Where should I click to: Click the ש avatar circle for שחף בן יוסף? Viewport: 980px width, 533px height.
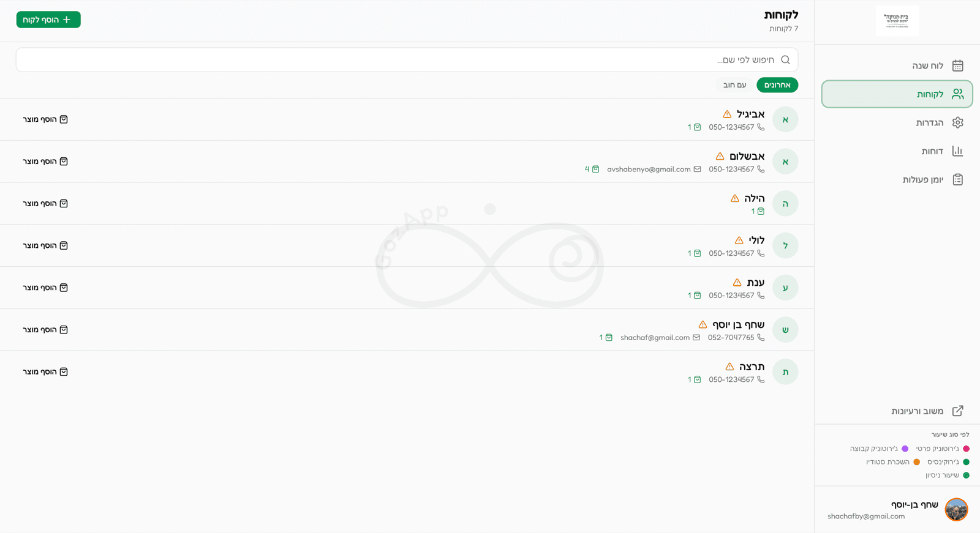point(785,330)
